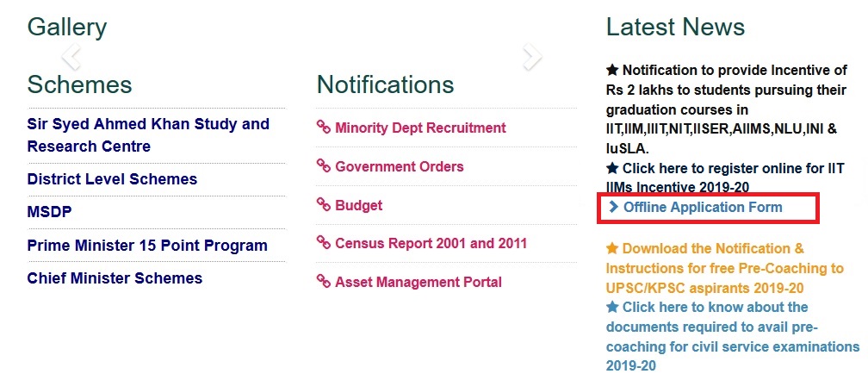Open Rs 2 lakhs incentive notification
868x374 pixels.
coord(727,109)
